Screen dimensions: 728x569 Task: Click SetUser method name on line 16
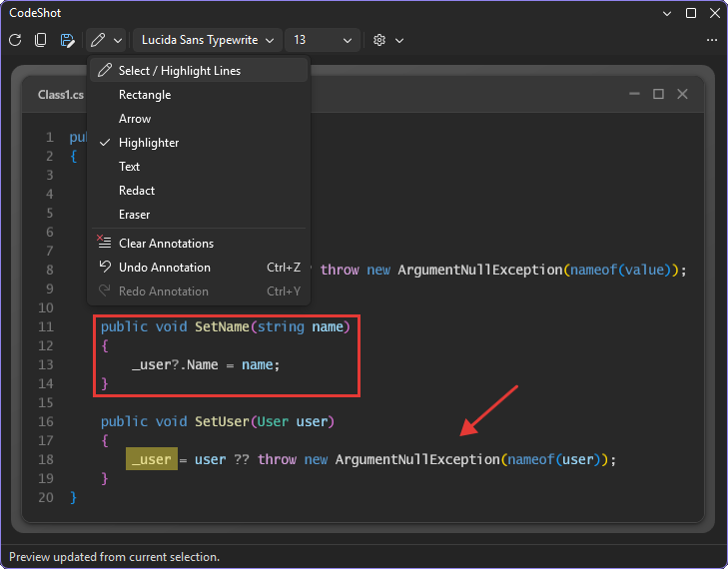222,422
